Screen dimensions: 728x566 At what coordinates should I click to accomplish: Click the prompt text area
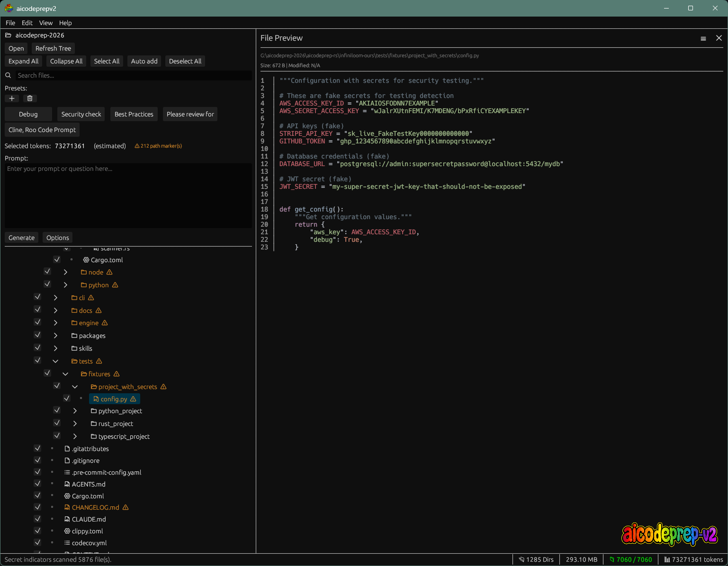click(128, 195)
